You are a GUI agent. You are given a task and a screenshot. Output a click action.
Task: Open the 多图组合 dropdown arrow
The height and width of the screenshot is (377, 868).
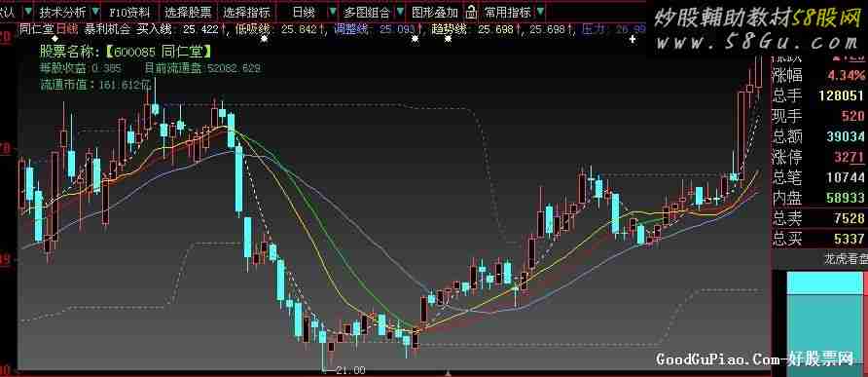pos(401,12)
